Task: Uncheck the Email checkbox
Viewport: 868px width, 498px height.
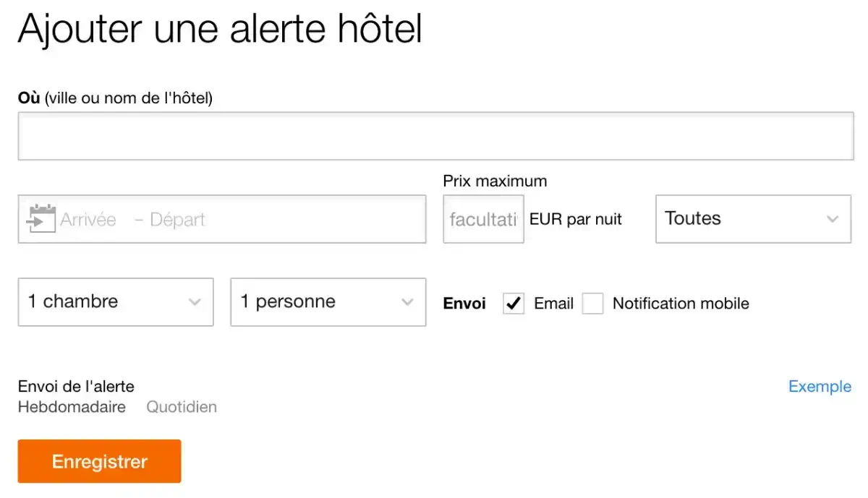Action: tap(514, 304)
